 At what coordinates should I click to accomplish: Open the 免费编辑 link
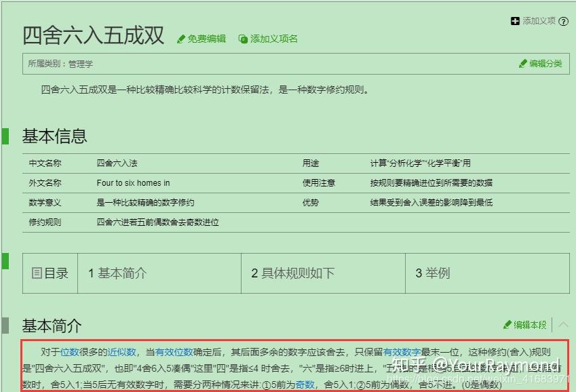[206, 39]
